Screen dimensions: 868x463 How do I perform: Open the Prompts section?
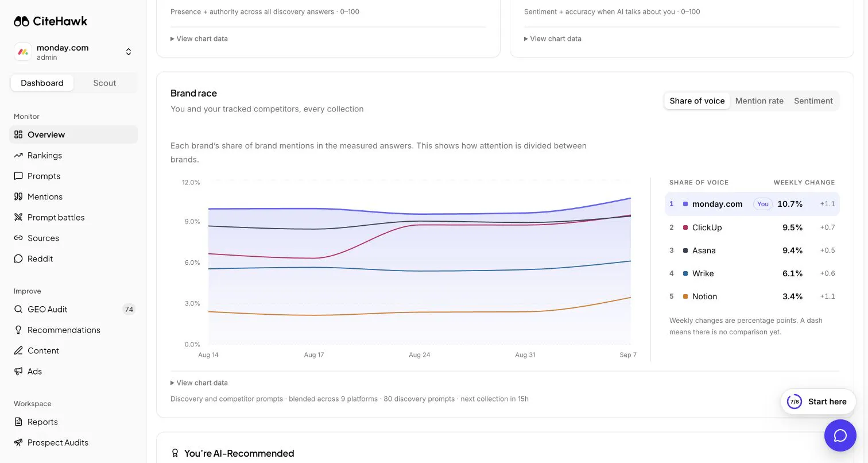(73, 176)
